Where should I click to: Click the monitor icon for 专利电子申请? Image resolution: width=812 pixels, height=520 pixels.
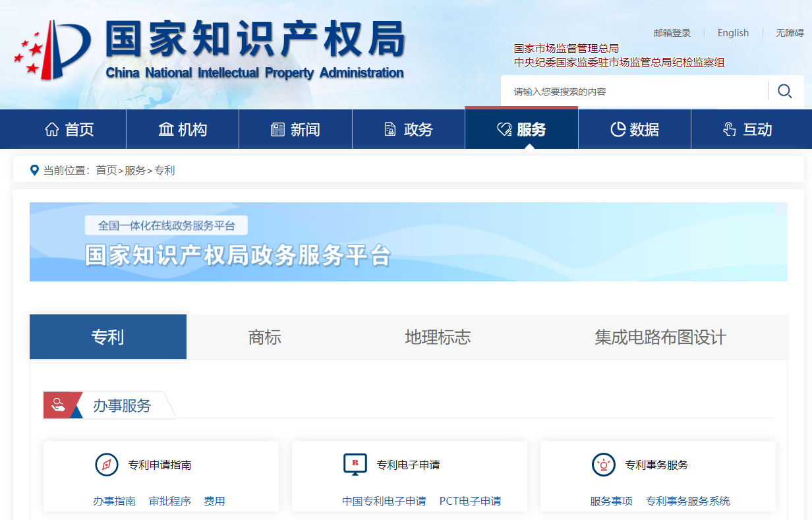[x=355, y=465]
